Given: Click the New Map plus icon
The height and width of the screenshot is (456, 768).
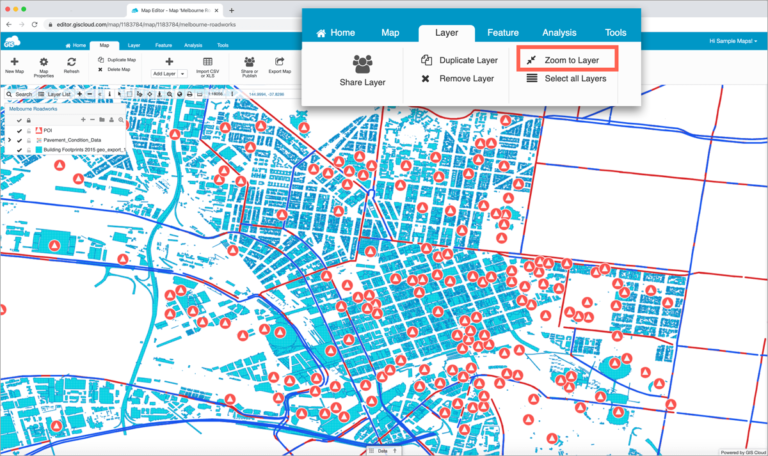Looking at the screenshot, I should [x=14, y=62].
